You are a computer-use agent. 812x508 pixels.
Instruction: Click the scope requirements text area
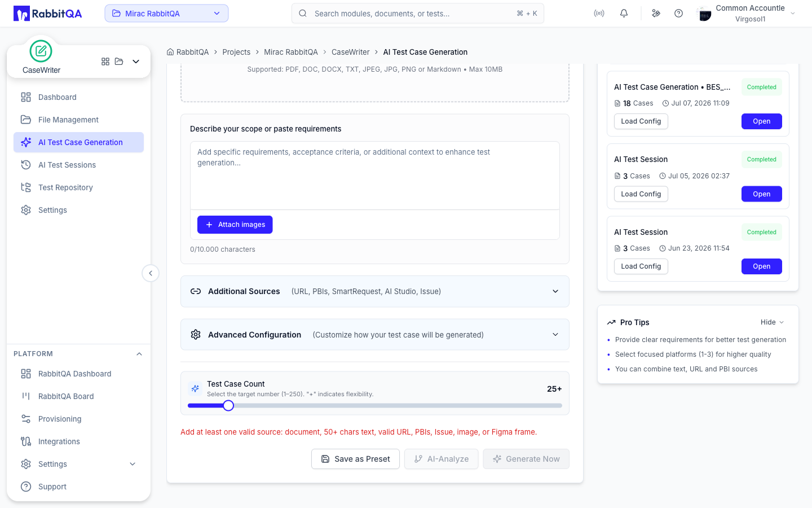pyautogui.click(x=375, y=175)
